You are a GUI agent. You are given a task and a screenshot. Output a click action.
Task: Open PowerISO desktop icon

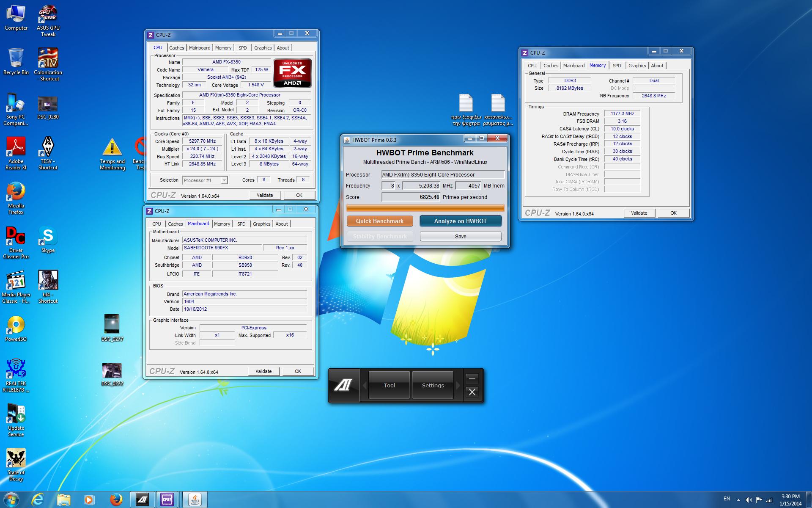point(16,328)
